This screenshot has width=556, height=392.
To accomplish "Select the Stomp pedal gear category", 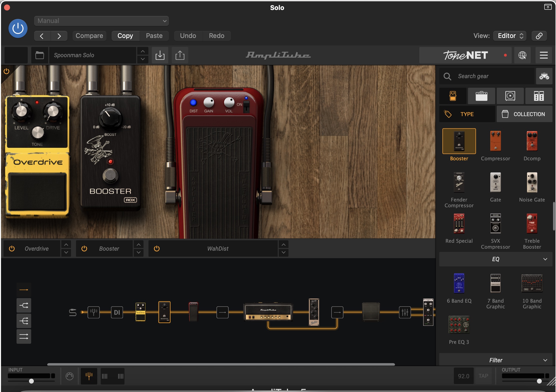I will [453, 96].
